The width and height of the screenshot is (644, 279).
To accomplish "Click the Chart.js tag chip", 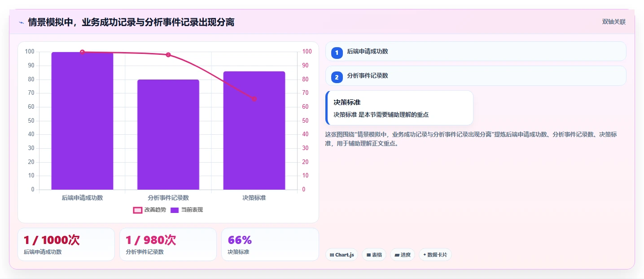I will [342, 255].
